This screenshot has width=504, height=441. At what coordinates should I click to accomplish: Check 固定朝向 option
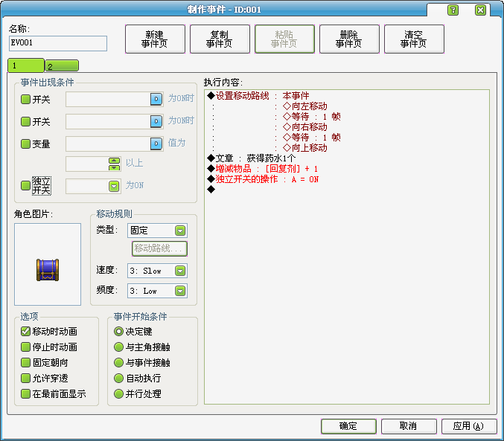25,363
